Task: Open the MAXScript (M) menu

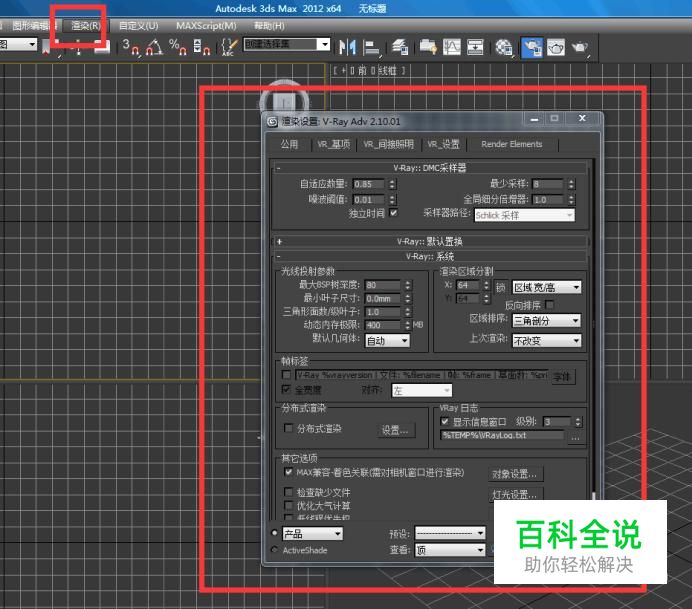Action: click(206, 26)
